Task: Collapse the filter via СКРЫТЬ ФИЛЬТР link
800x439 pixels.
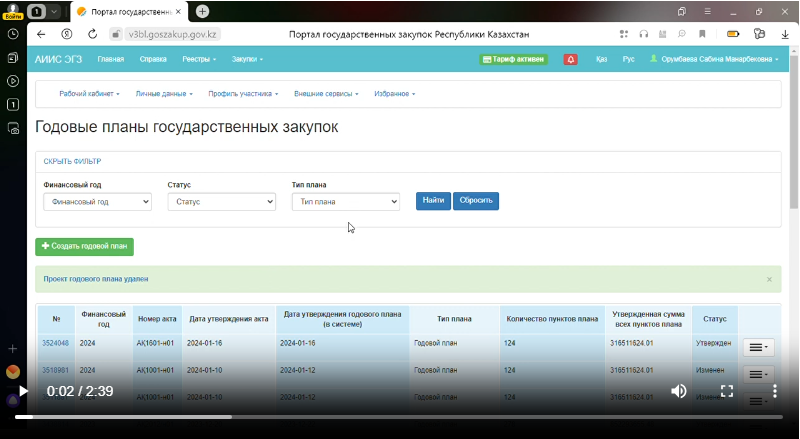Action: (72, 161)
